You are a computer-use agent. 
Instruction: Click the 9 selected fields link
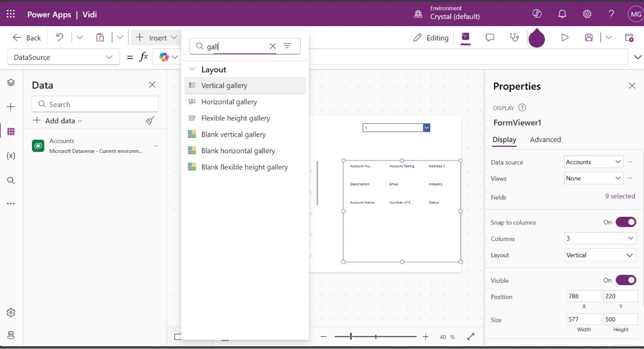tap(620, 196)
